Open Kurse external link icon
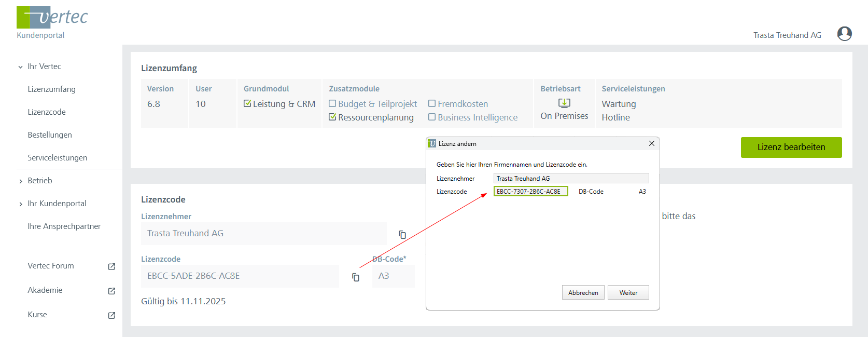Viewport: 868px width, 337px height. point(111,315)
